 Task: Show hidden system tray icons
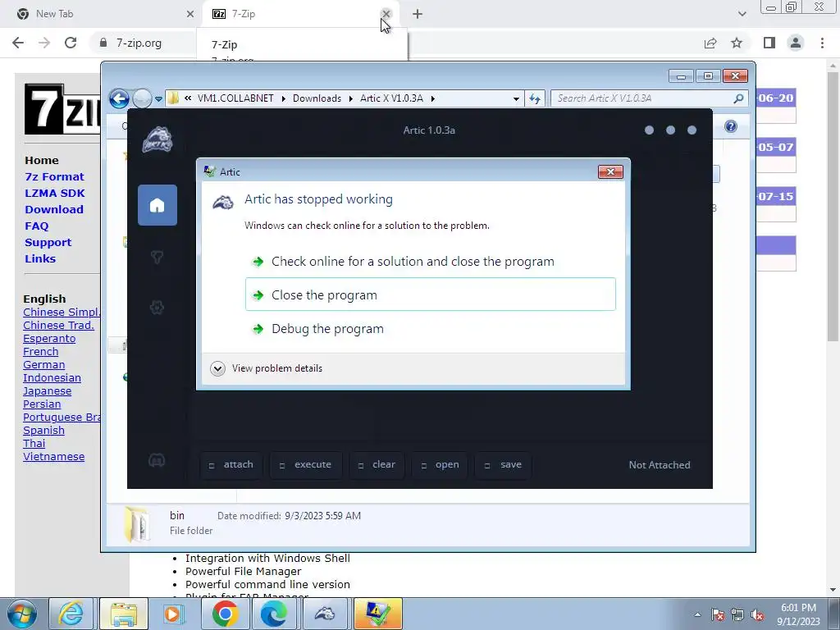click(x=697, y=615)
